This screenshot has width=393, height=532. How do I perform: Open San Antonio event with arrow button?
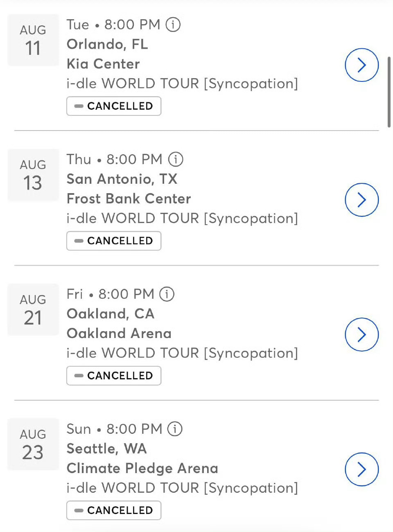(x=361, y=200)
